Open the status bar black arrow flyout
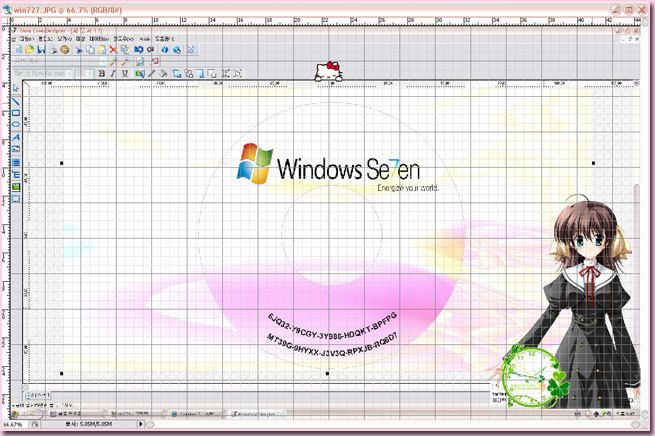655x436 pixels. coord(140,424)
